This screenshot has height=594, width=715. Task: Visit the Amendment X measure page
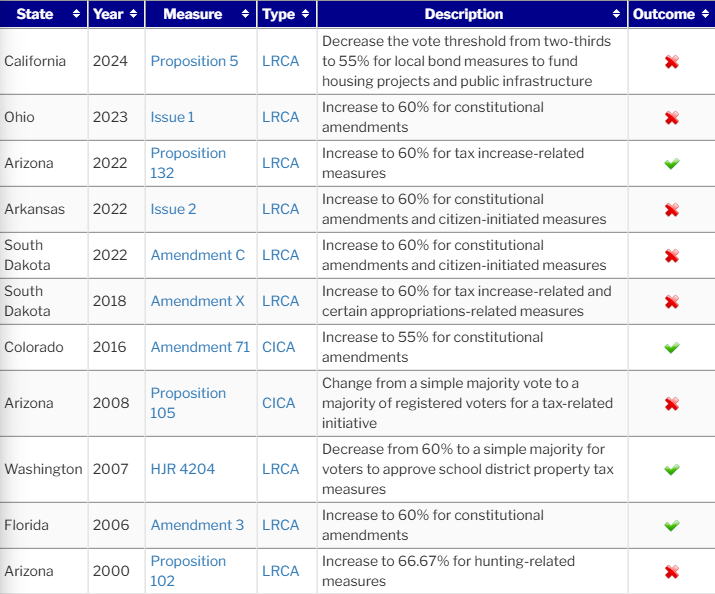pos(197,301)
